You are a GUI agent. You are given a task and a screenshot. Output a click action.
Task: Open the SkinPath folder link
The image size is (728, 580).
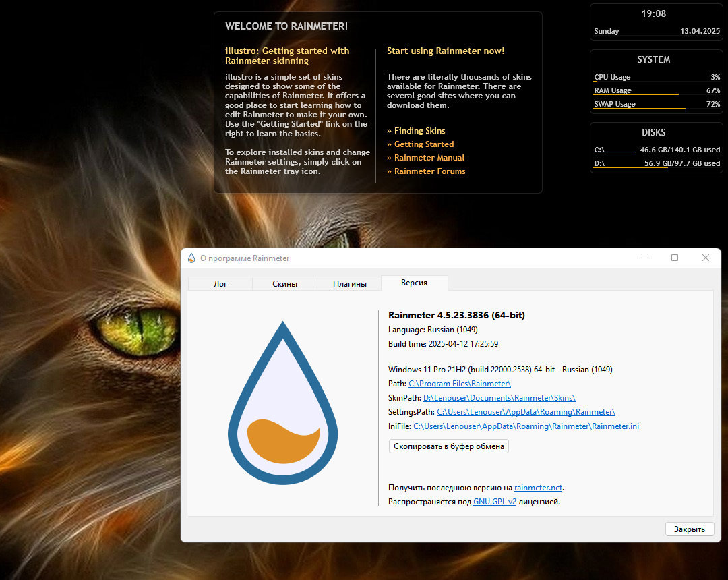499,398
